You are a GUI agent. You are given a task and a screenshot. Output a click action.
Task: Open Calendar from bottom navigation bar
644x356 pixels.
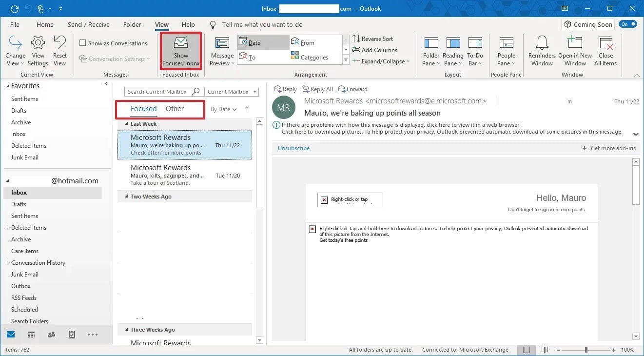coord(31,335)
